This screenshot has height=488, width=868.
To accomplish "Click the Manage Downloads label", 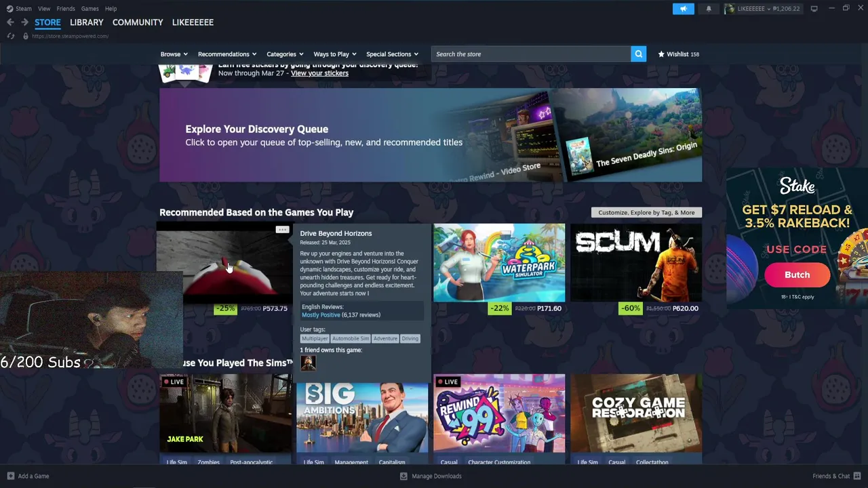I will click(x=437, y=476).
